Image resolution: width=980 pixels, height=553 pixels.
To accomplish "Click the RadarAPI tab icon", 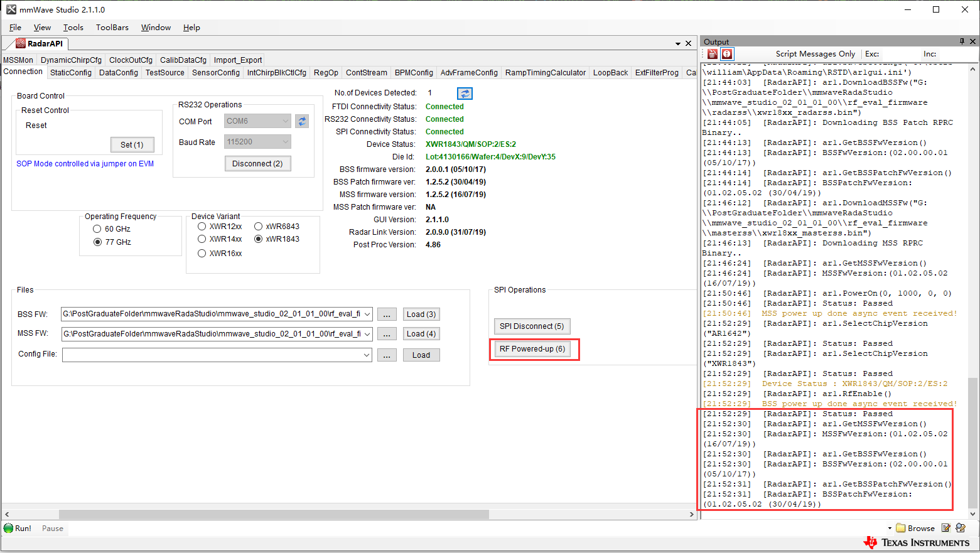I will pos(21,43).
